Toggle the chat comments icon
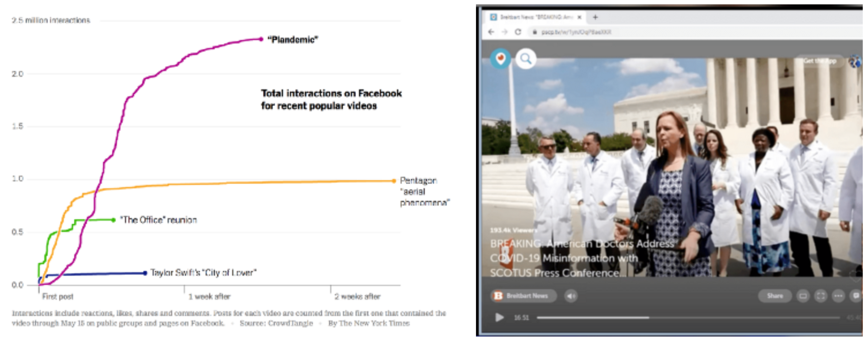Screen dimensions: 868x342 coord(855,296)
